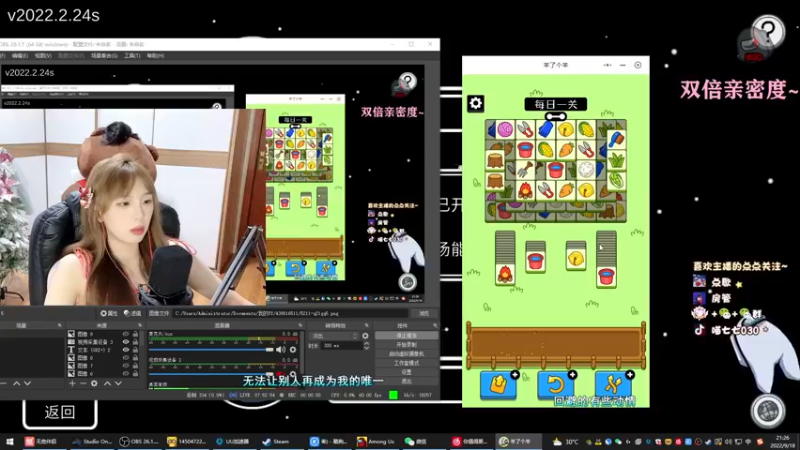800x450 pixels.
Task: Click the image file path field
Action: [290, 313]
